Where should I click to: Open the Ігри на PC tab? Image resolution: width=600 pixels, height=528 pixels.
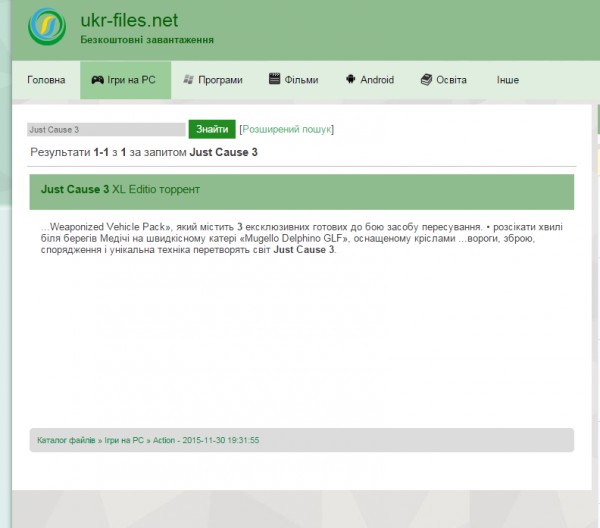point(126,80)
